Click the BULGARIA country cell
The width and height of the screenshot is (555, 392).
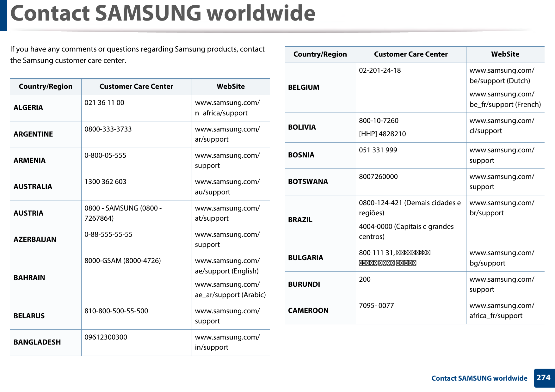point(320,258)
